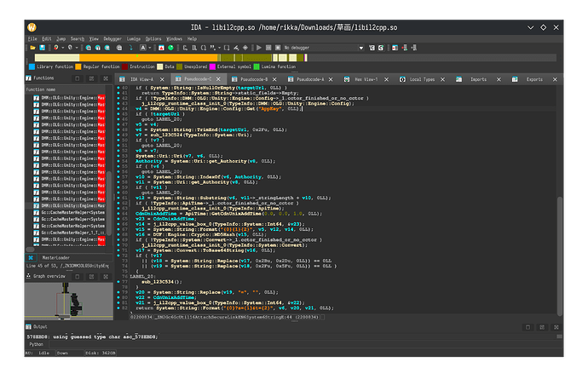Click the Graph overview panel float button
The width and height of the screenshot is (588, 385).
click(x=91, y=277)
